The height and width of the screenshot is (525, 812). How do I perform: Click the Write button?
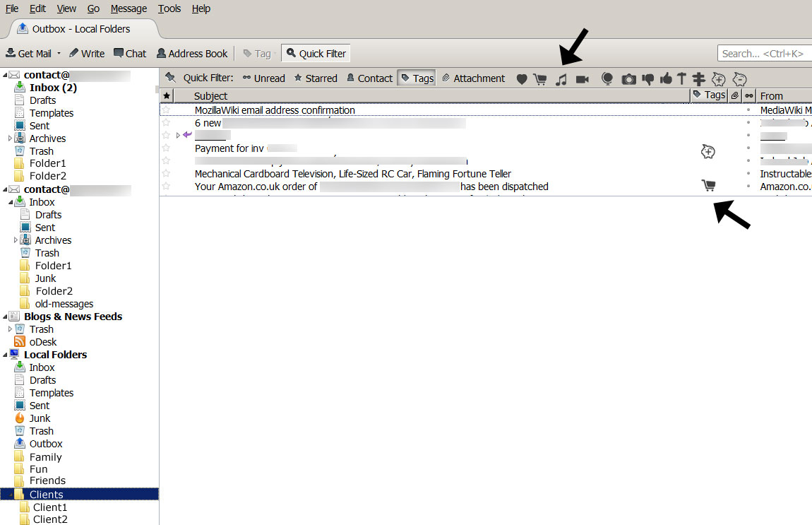pyautogui.click(x=86, y=54)
